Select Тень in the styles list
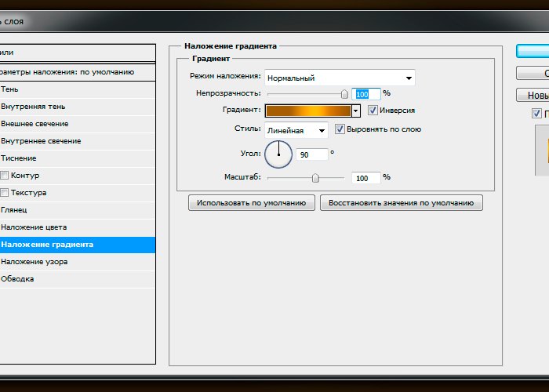This screenshot has width=549, height=392. pos(11,89)
